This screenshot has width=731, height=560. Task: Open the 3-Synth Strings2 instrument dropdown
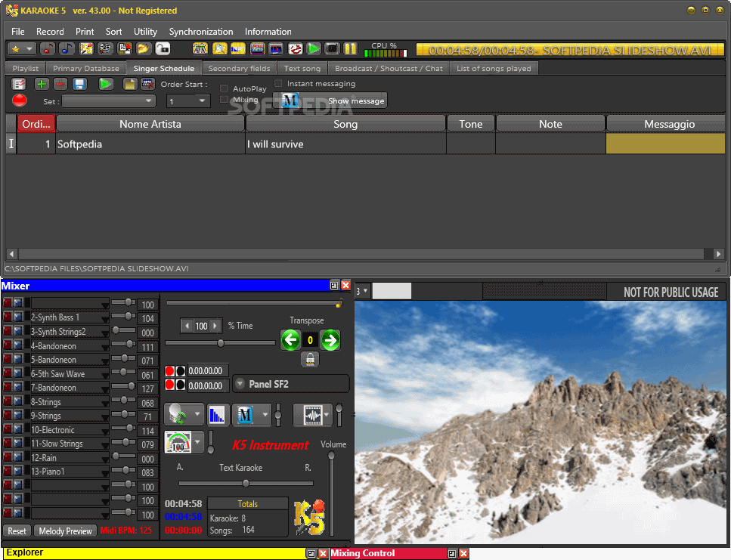tap(105, 333)
